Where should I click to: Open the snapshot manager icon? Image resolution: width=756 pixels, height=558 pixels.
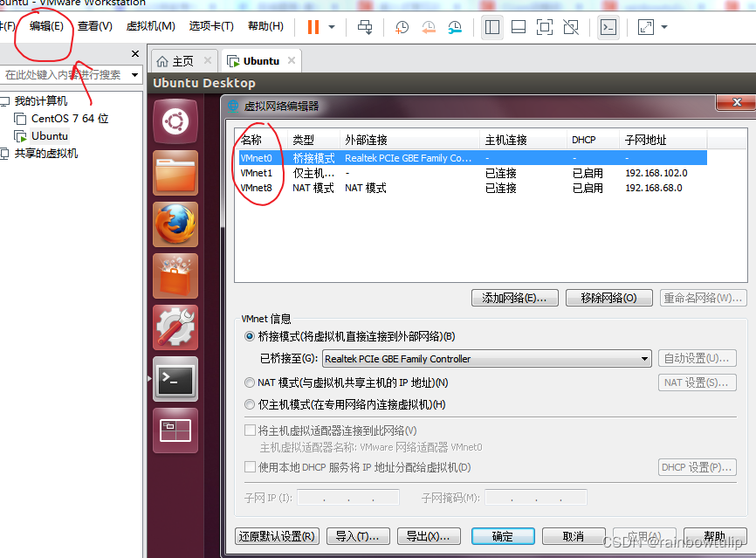tap(455, 27)
